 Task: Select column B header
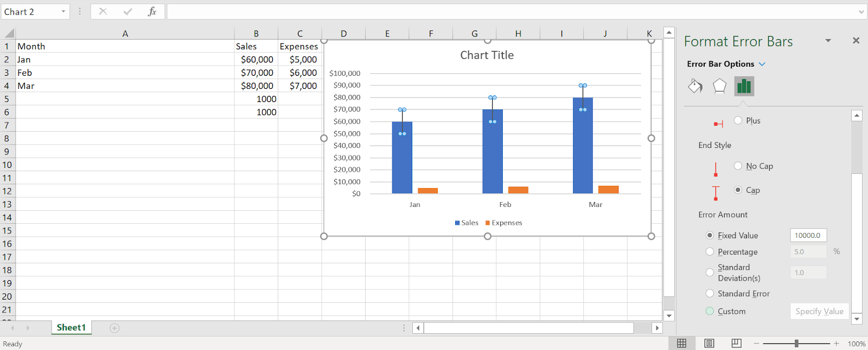coord(256,33)
